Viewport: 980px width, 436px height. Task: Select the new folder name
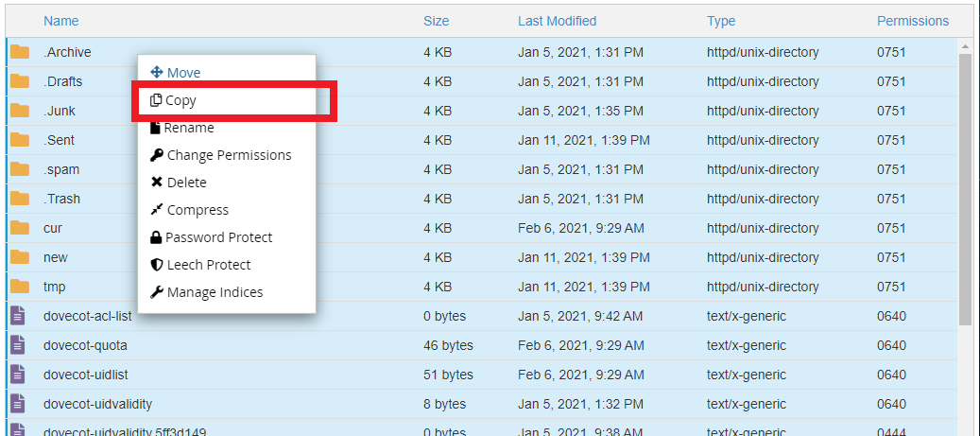point(56,257)
